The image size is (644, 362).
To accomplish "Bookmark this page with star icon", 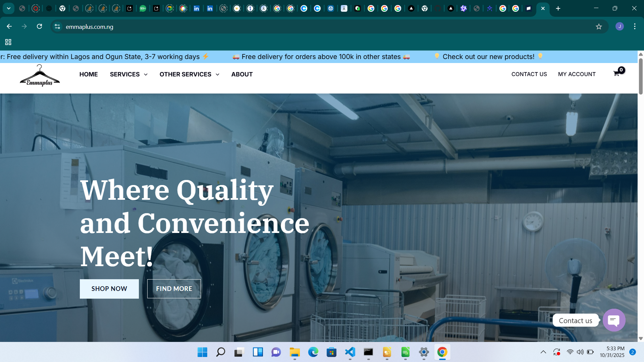I will coord(599,26).
